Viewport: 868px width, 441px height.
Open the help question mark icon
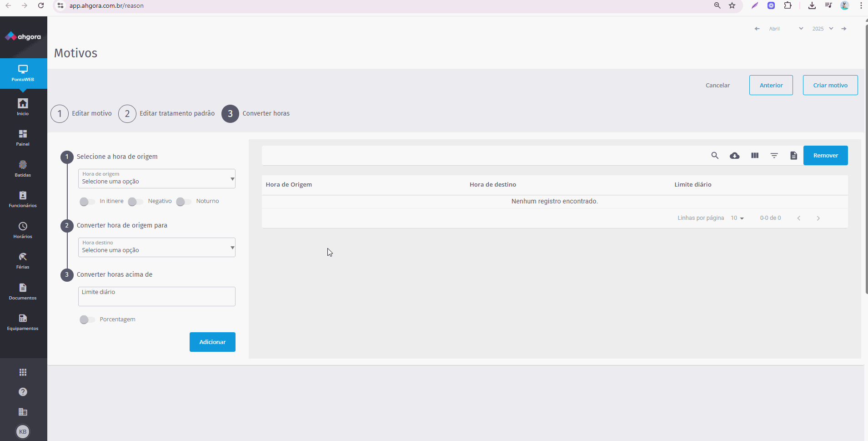(x=23, y=392)
